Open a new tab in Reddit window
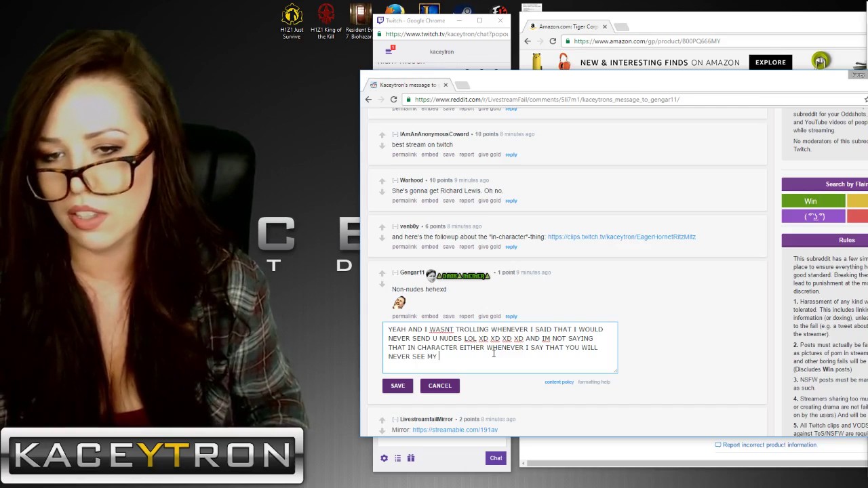Viewport: 868px width, 488px height. tap(462, 85)
